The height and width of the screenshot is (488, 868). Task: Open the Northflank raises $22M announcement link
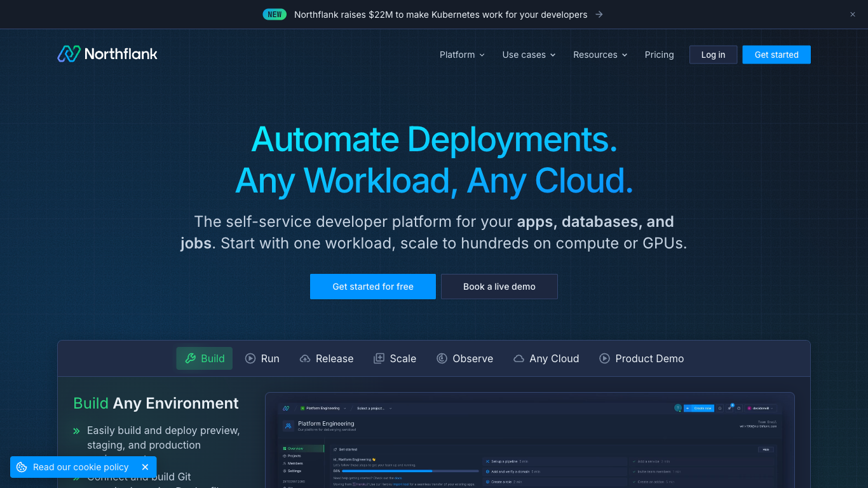click(440, 14)
